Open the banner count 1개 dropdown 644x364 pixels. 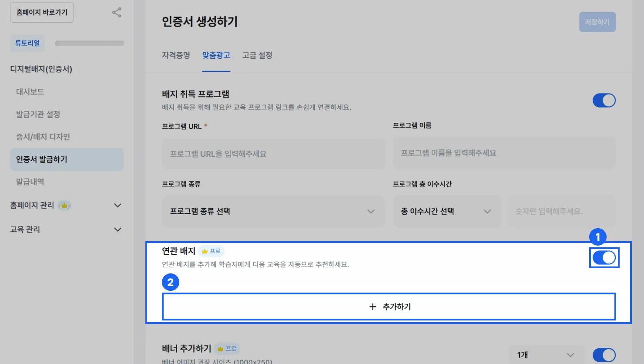546,355
